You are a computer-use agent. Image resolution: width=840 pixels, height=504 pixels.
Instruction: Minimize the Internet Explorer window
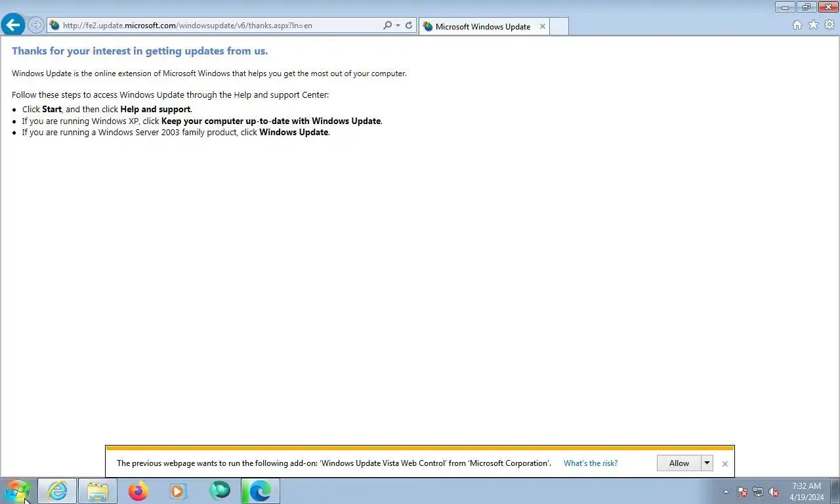(x=785, y=7)
